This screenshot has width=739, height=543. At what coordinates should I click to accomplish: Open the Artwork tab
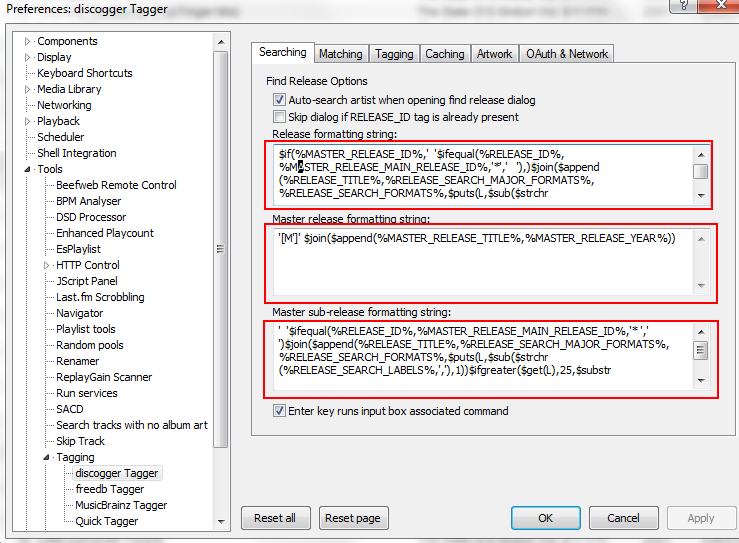click(x=494, y=54)
